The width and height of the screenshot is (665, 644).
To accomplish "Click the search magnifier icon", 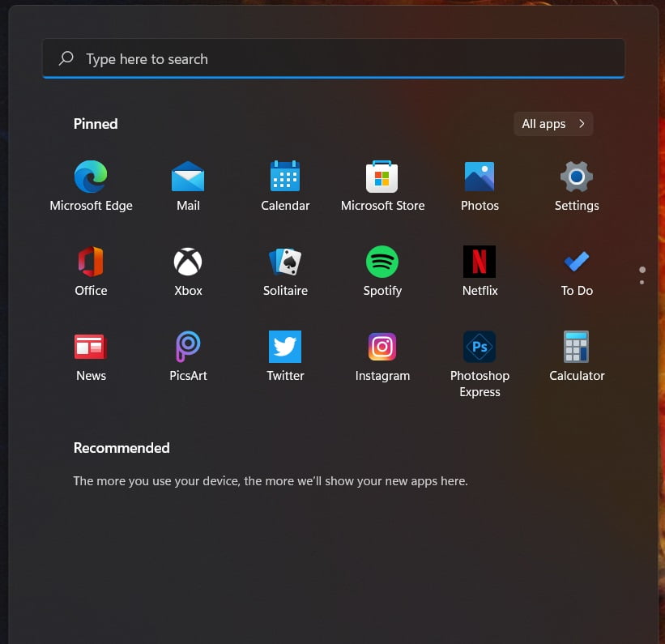I will click(66, 58).
